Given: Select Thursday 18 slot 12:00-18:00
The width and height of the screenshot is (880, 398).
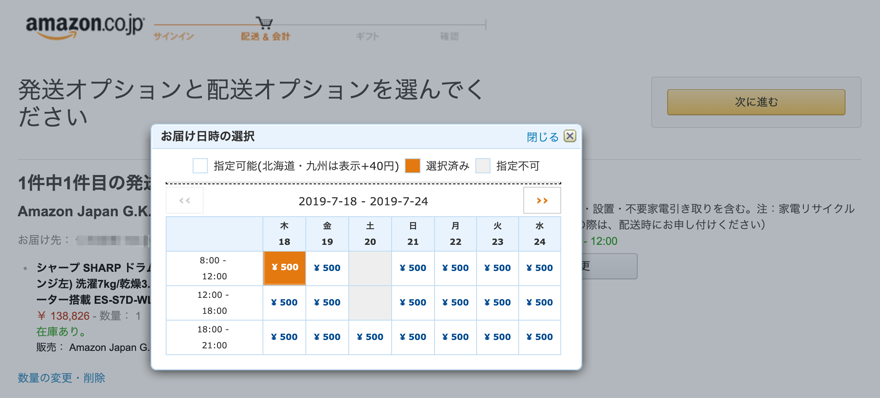Looking at the screenshot, I should click(285, 303).
